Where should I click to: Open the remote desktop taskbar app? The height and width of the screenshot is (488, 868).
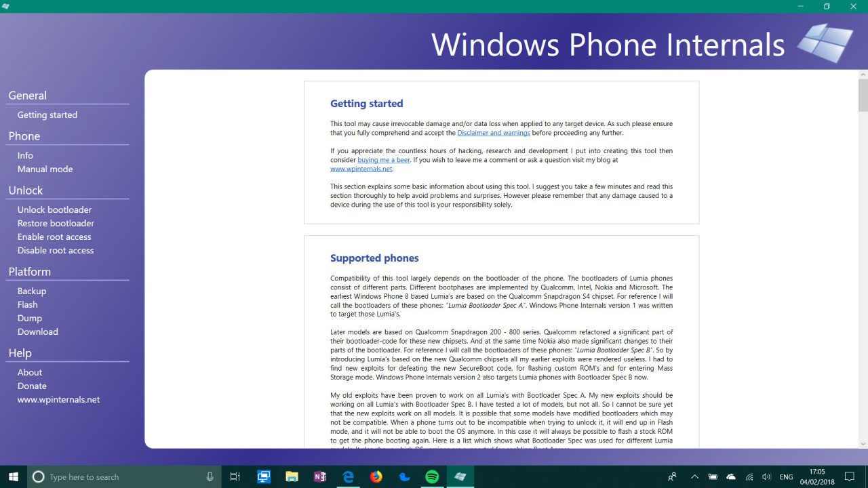[x=264, y=476]
